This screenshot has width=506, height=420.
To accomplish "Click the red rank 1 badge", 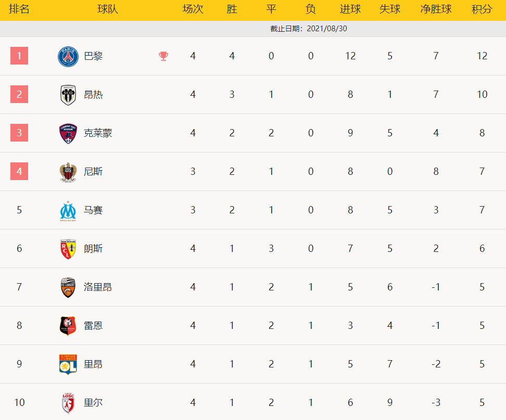I will pos(19,56).
